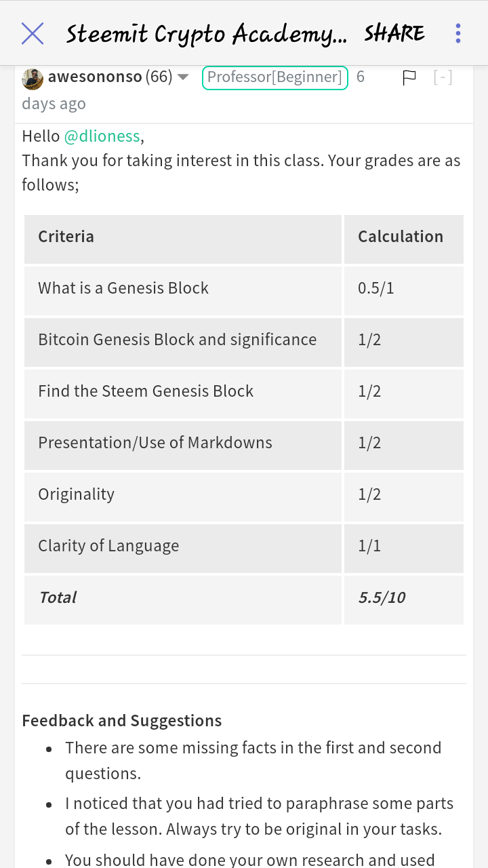Collapse the comment using [-] toggle
The width and height of the screenshot is (488, 868).
point(443,77)
